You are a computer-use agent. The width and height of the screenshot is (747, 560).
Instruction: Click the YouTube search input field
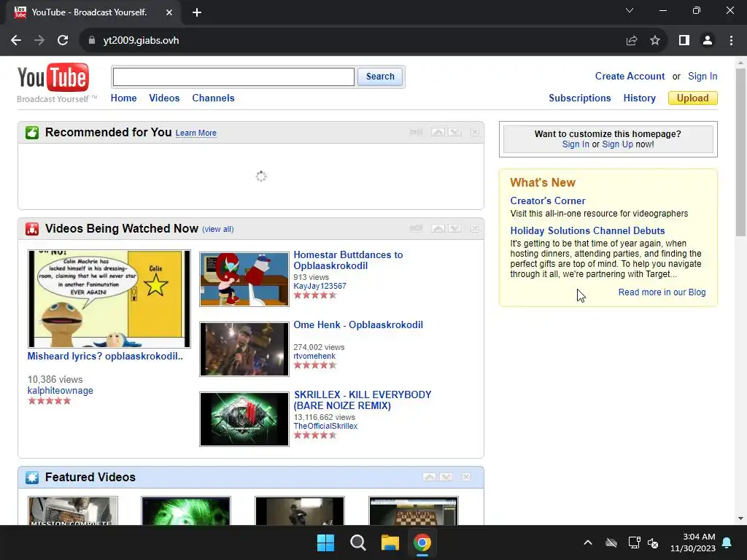tap(233, 77)
